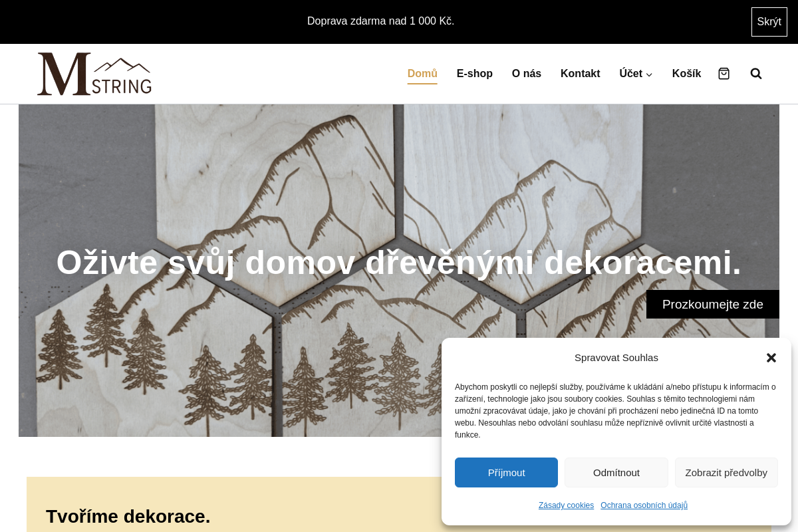The height and width of the screenshot is (532, 798).
Task: Open the Košík page
Action: pyautogui.click(x=686, y=73)
